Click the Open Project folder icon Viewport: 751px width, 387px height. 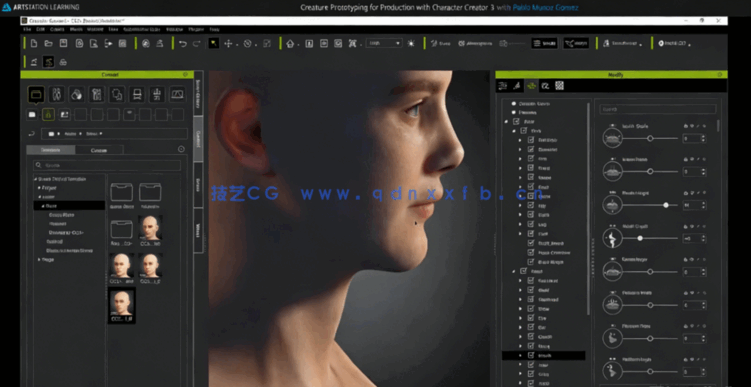48,44
